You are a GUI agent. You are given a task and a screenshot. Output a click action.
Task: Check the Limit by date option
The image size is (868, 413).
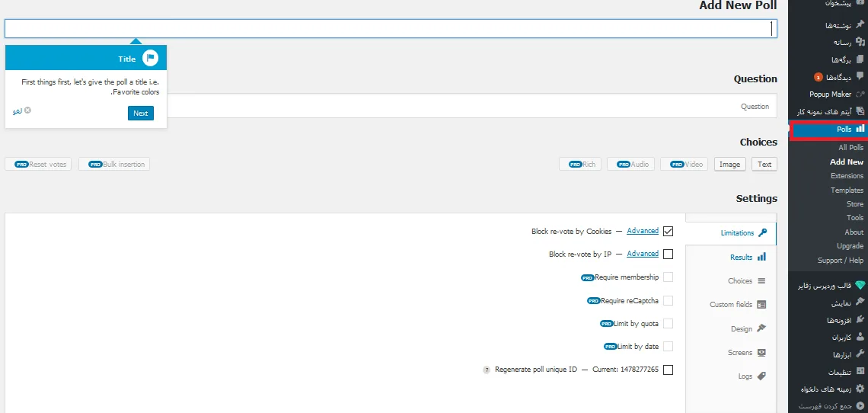coord(669,347)
